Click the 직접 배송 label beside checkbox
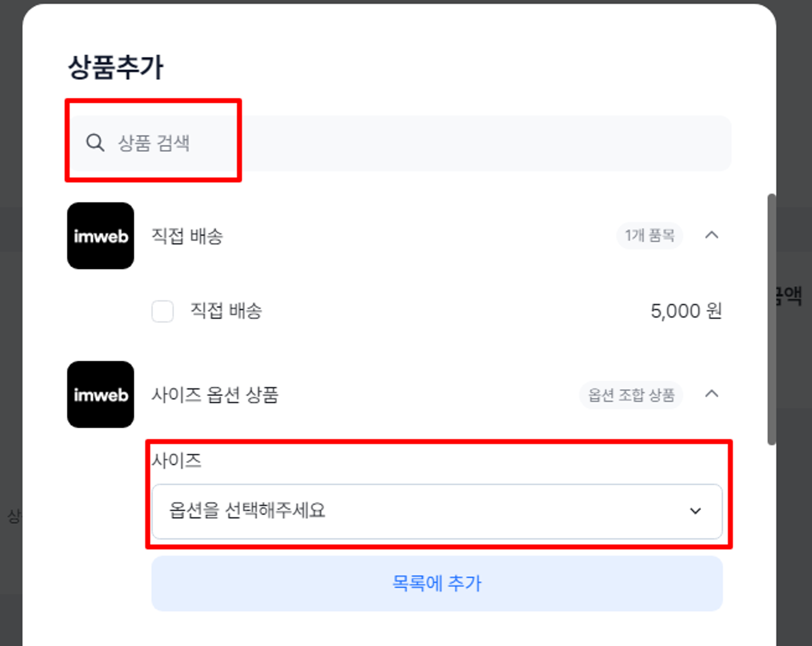The width and height of the screenshot is (812, 646). tap(226, 311)
